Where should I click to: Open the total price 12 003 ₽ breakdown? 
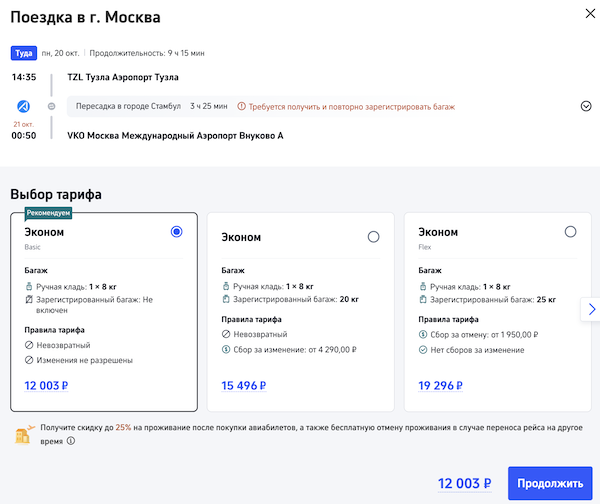pos(465,484)
